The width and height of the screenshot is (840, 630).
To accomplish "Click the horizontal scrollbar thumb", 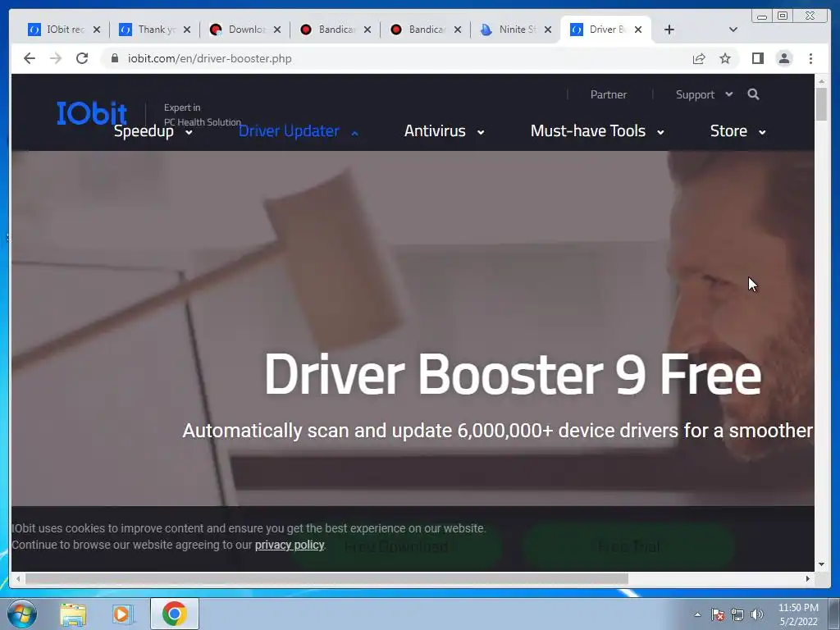I will click(x=326, y=578).
